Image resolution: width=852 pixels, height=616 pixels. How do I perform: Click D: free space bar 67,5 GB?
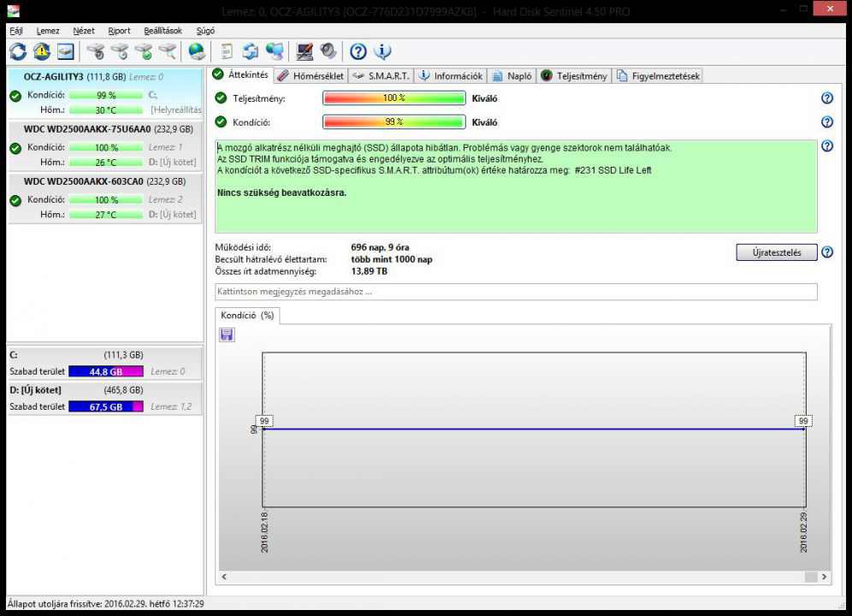pyautogui.click(x=106, y=406)
